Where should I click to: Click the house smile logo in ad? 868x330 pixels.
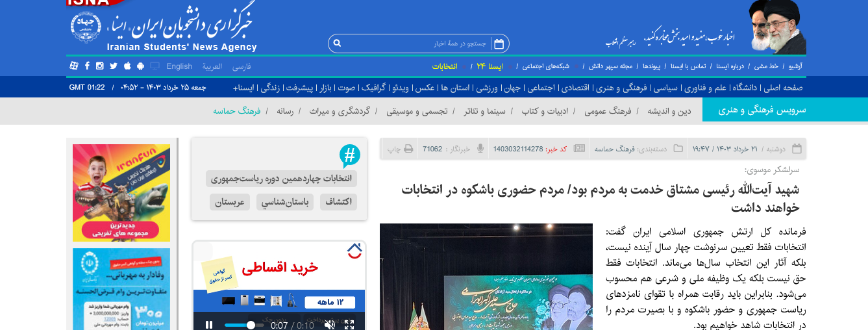click(x=354, y=251)
